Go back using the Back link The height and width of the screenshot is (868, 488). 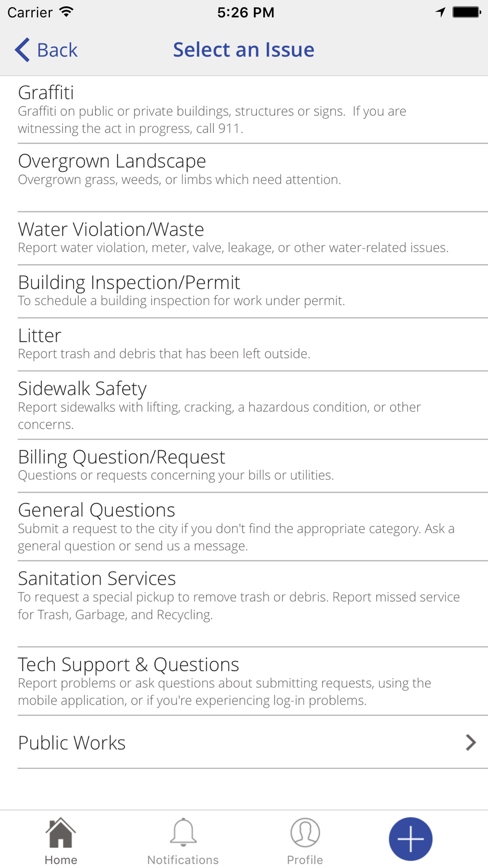(x=46, y=50)
